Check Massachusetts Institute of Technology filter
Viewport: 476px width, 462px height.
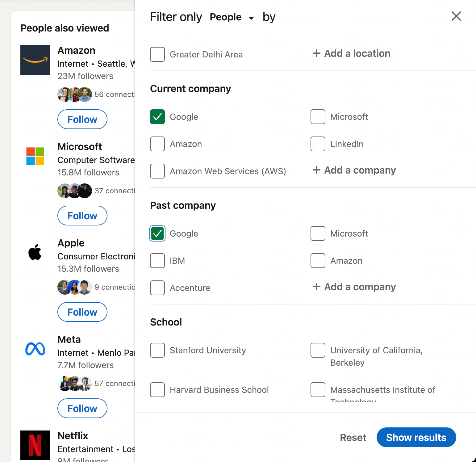pyautogui.click(x=318, y=390)
